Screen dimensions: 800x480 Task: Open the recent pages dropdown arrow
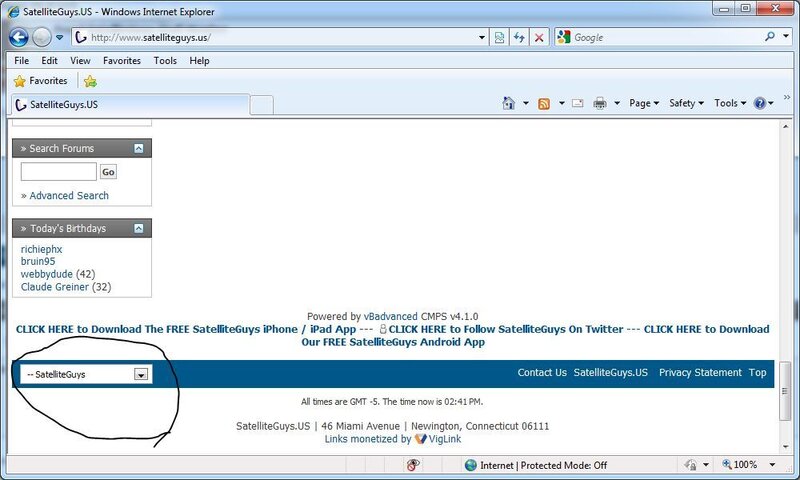click(x=60, y=37)
